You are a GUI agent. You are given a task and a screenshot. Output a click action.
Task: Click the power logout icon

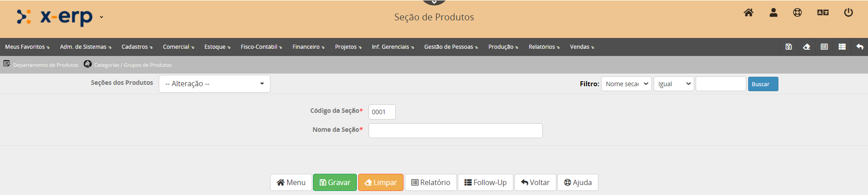849,13
